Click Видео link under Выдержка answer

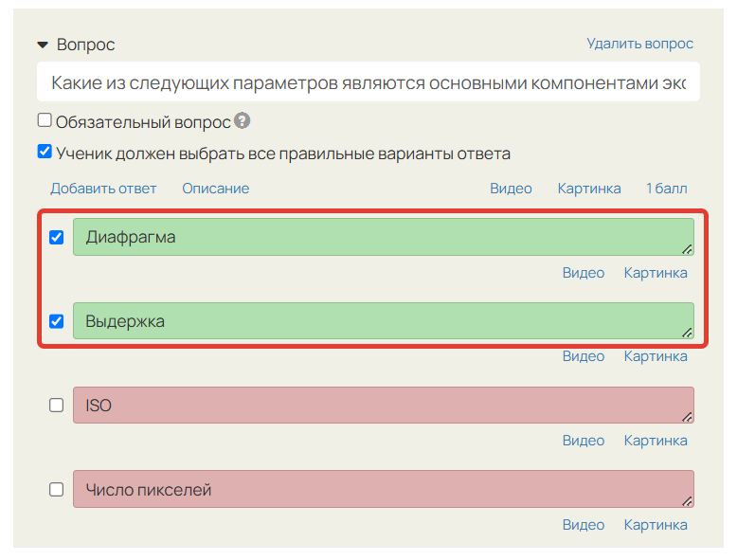(584, 356)
